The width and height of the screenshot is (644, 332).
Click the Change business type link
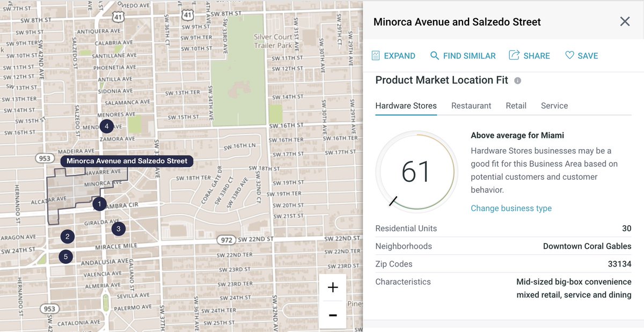[x=511, y=208]
